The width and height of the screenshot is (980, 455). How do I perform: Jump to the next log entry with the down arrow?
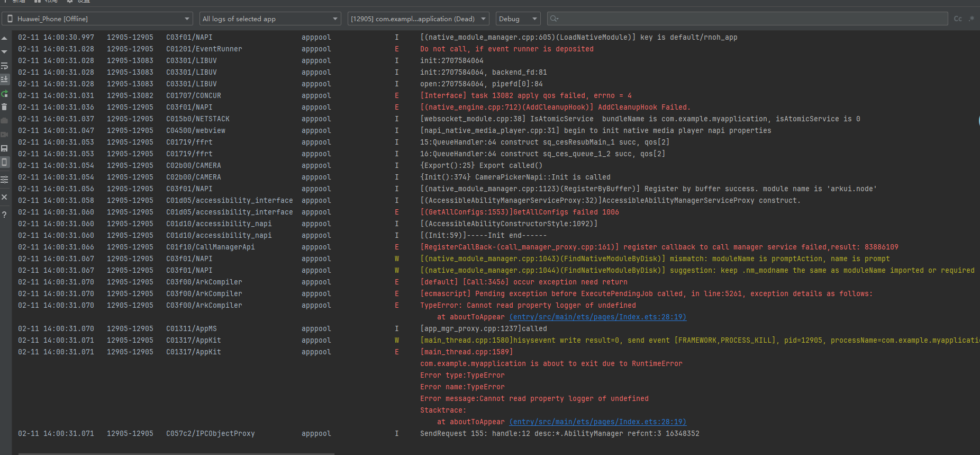tap(4, 52)
